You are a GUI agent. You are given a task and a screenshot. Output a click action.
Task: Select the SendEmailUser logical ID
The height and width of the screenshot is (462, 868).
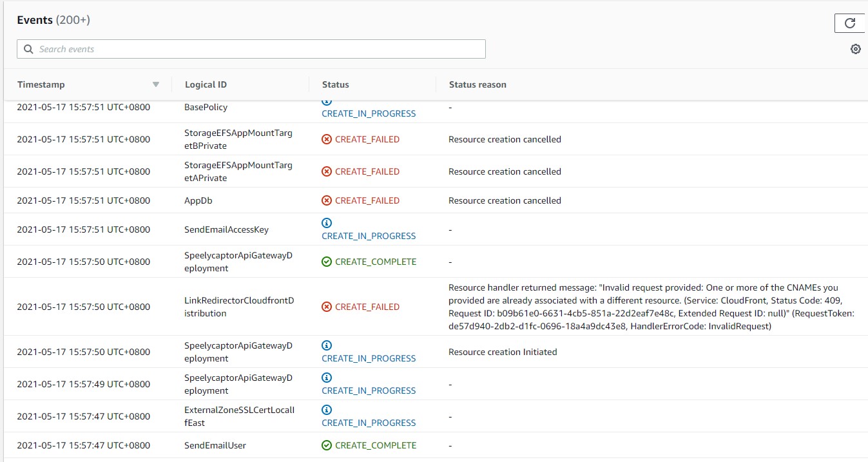point(215,445)
